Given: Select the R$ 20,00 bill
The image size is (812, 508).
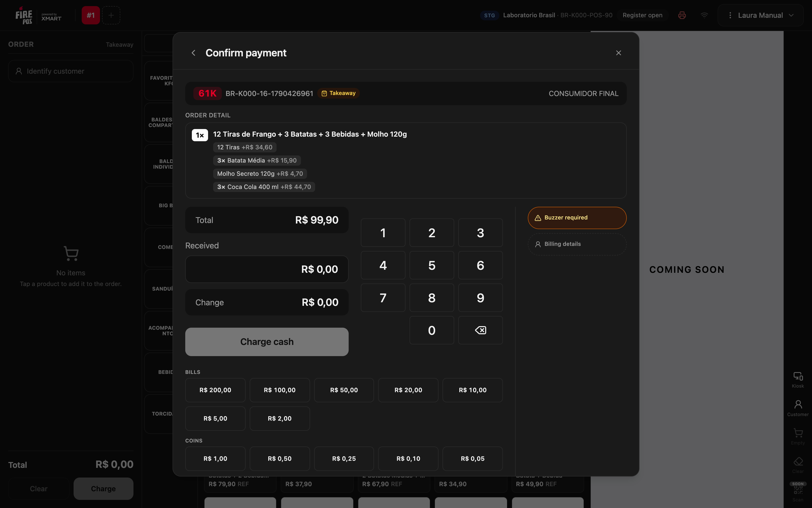Looking at the screenshot, I should click(408, 390).
